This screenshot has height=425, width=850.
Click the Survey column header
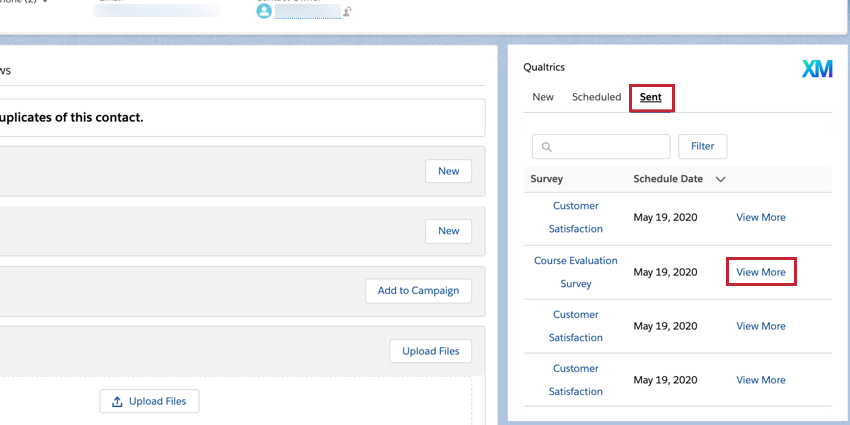click(546, 179)
